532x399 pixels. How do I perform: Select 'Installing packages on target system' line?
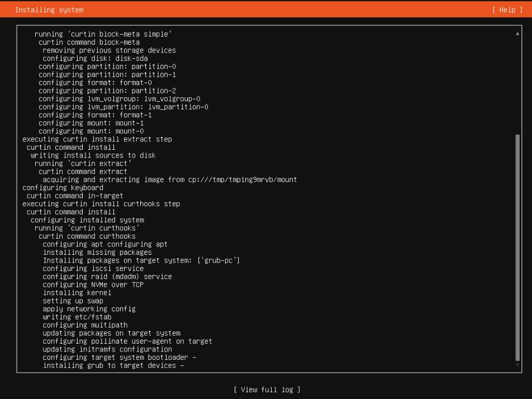(141, 260)
